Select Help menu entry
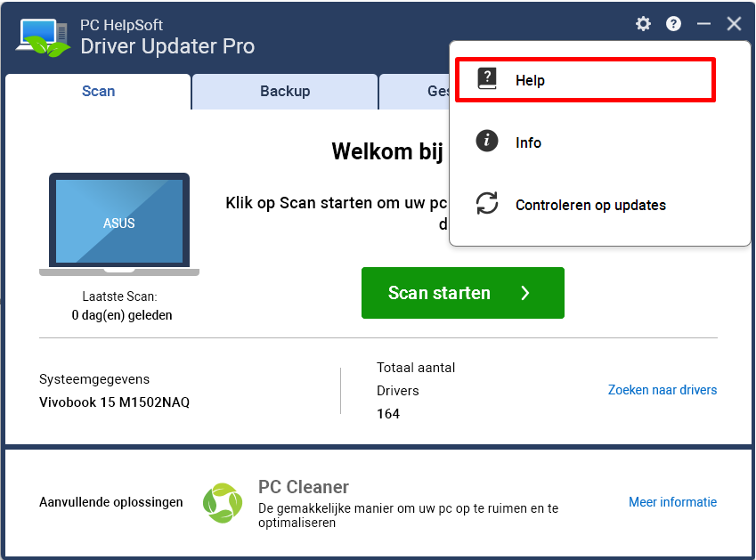Image resolution: width=756 pixels, height=560 pixels. (585, 80)
